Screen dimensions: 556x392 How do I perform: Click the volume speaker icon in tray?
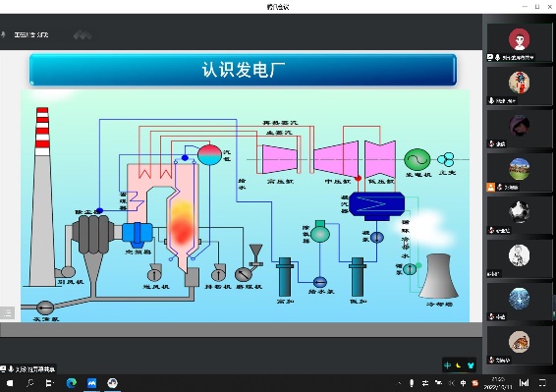tap(452, 383)
